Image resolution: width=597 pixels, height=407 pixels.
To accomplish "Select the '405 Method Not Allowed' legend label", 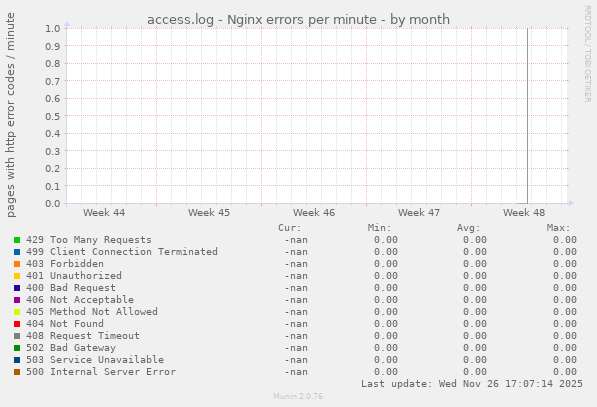I will click(92, 312).
